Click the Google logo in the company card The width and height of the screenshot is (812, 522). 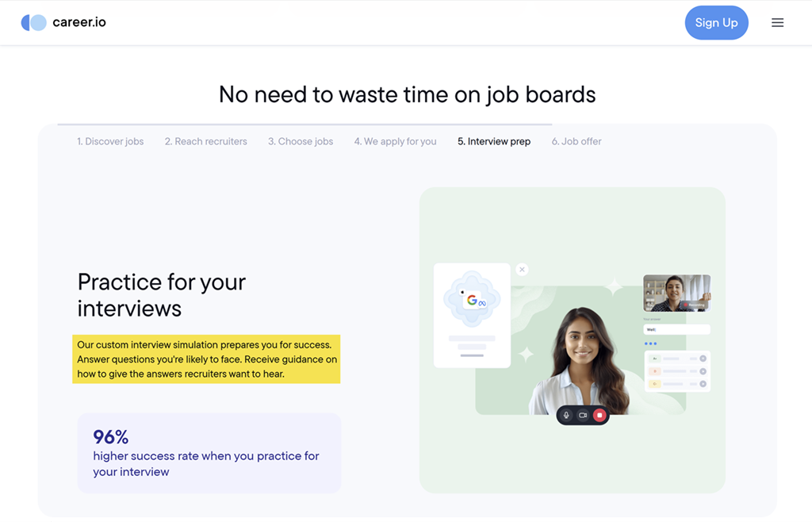pos(472,300)
